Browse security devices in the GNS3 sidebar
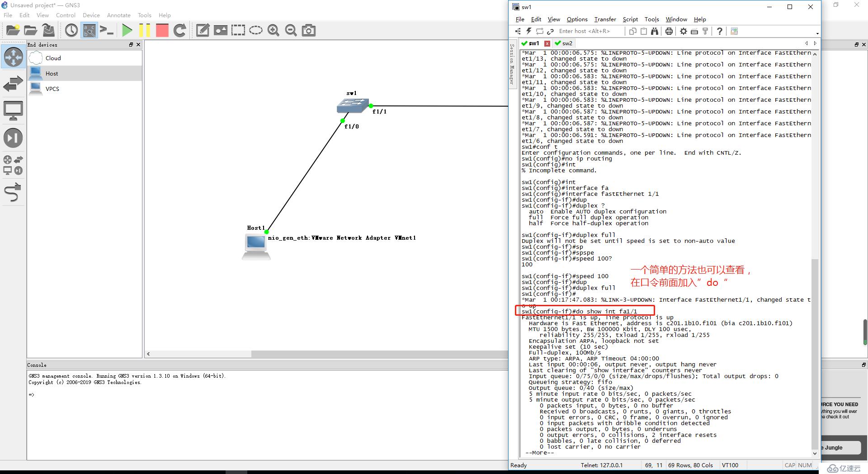868x474 pixels. pos(13,138)
